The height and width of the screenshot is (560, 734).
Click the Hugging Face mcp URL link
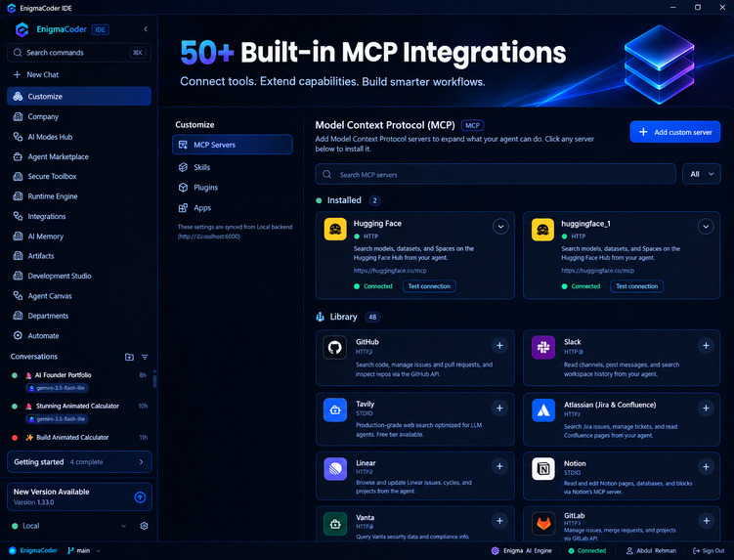[390, 271]
